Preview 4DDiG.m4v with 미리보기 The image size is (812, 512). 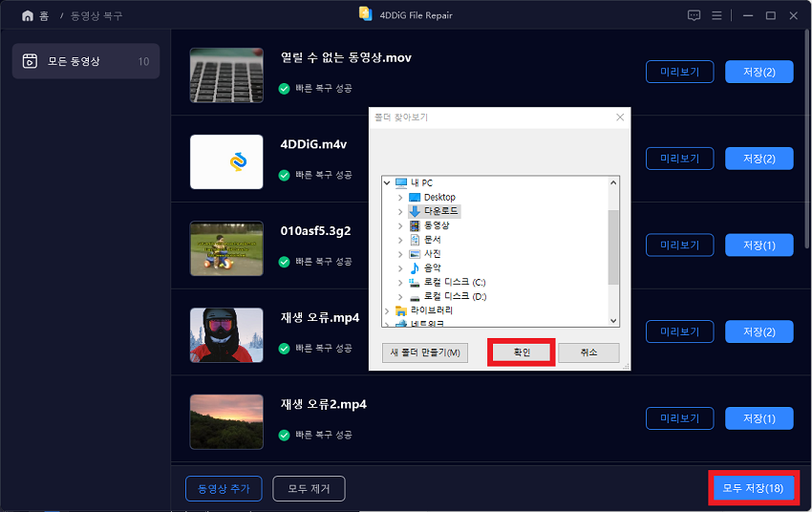click(679, 159)
